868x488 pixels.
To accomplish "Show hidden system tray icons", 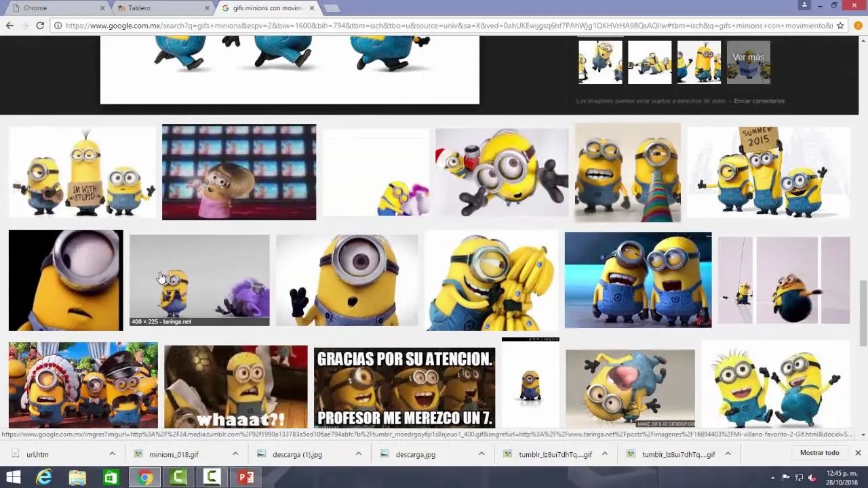I will point(773,477).
